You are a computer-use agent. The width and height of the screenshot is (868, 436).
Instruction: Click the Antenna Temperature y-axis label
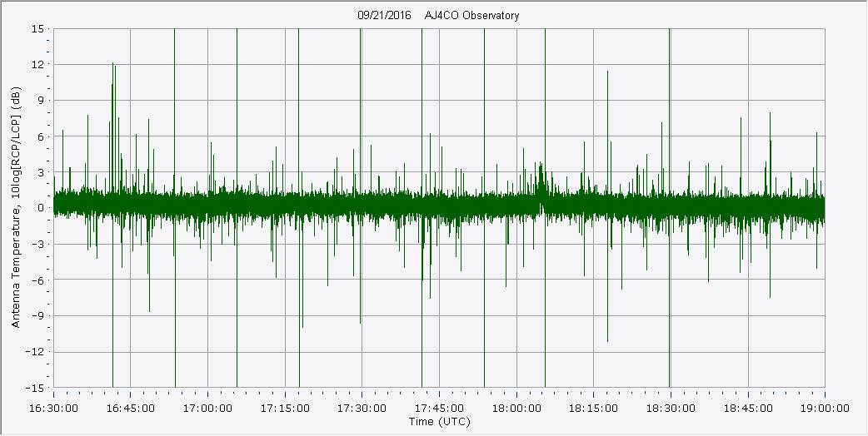[16, 208]
